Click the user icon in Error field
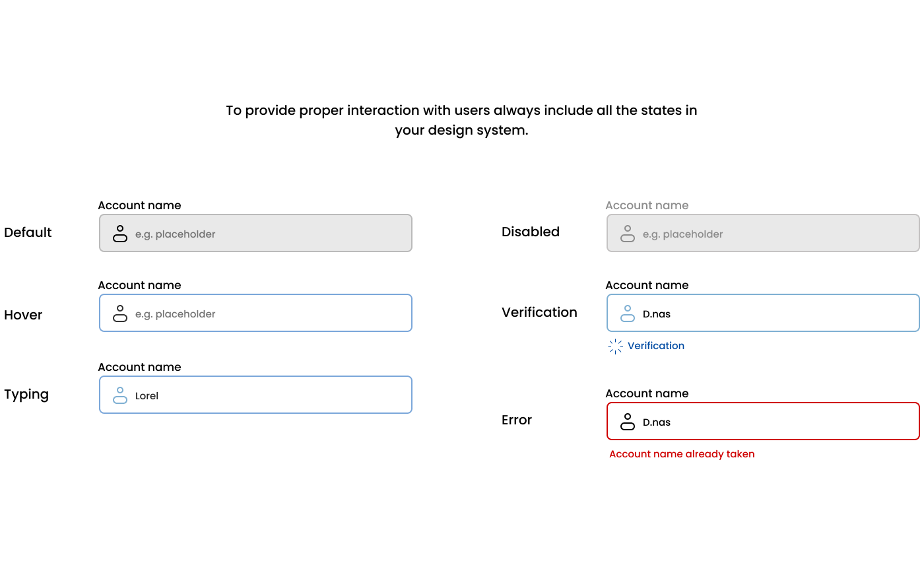This screenshot has width=924, height=561. [x=628, y=422]
